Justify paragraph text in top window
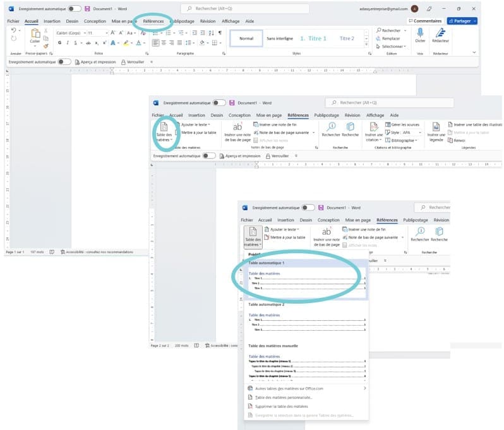504x430 pixels. coord(179,43)
